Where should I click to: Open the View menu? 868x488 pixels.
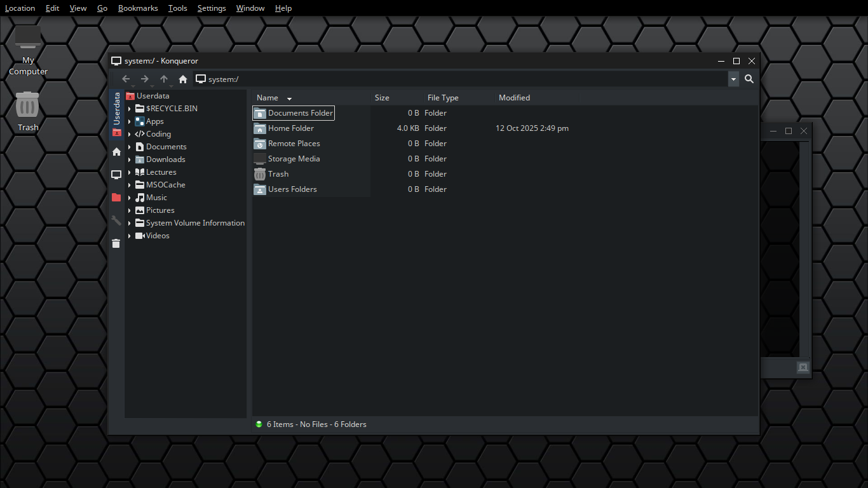click(78, 8)
